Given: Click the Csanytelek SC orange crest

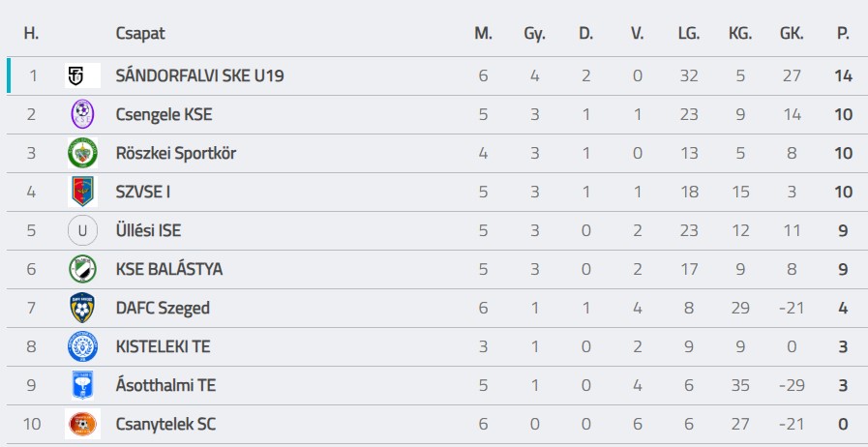Looking at the screenshot, I should click(x=82, y=424).
